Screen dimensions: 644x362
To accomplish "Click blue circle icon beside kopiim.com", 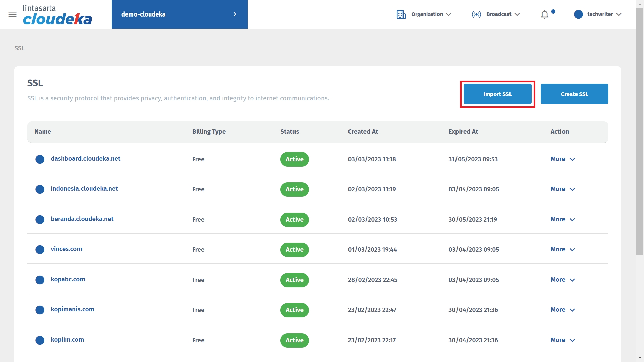I will 40,340.
